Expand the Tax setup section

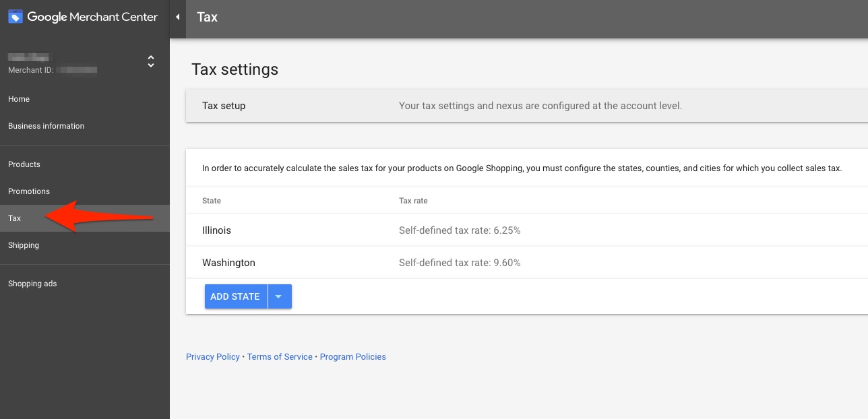tap(224, 105)
